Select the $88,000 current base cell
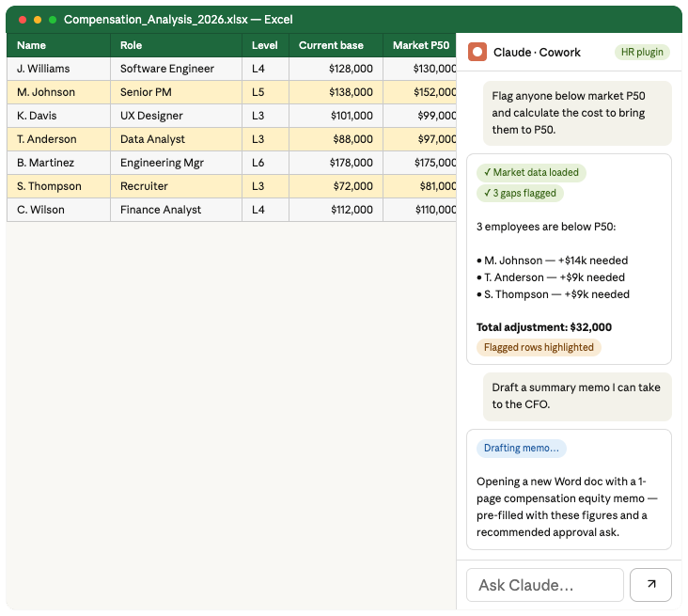 tap(336, 139)
